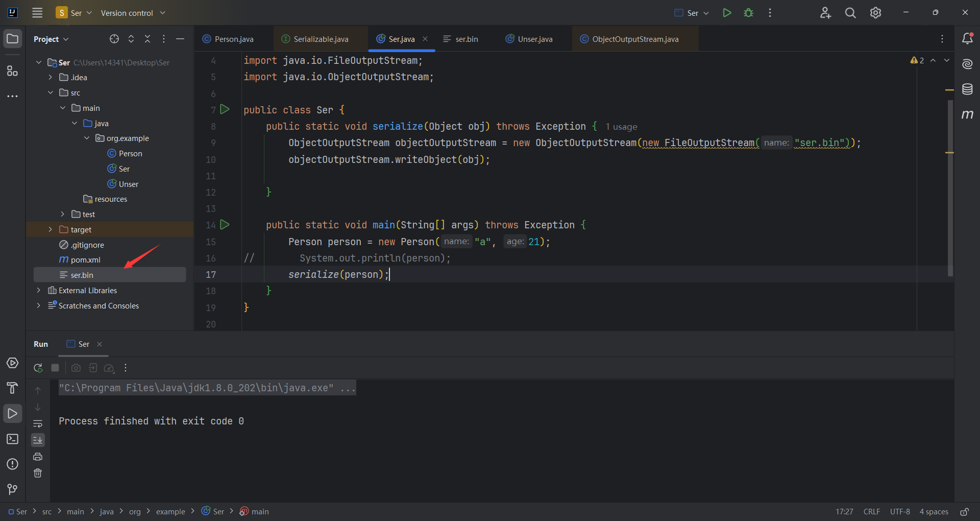
Task: Toggle soft-wrap in console output
Action: click(38, 423)
